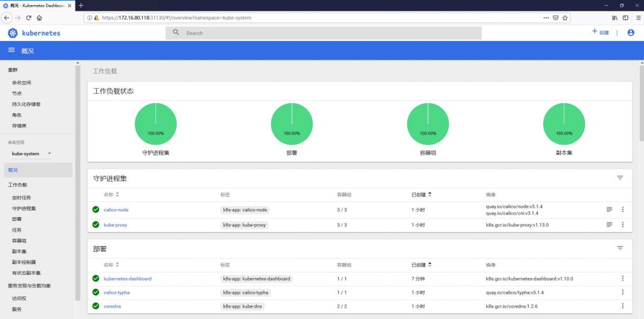
Task: Go back with browser back arrow
Action: (7, 18)
